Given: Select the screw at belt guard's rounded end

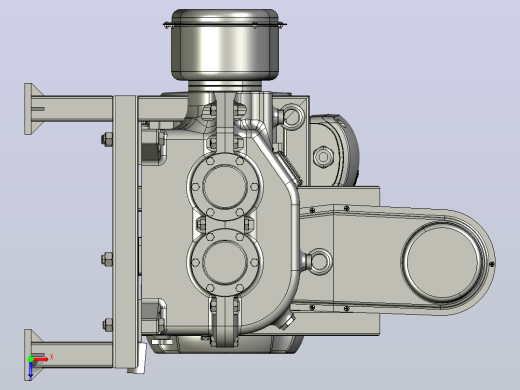Looking at the screenshot, I should click(x=492, y=264).
